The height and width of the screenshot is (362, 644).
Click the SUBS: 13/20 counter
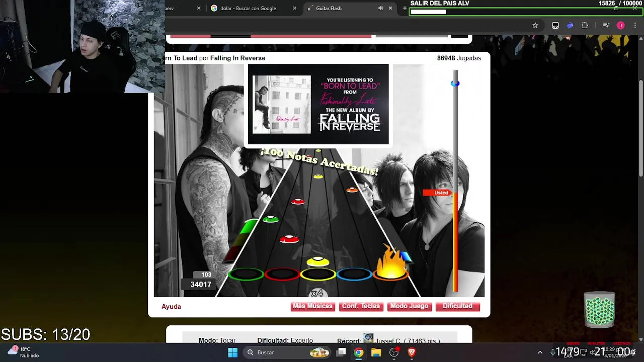pos(45,334)
